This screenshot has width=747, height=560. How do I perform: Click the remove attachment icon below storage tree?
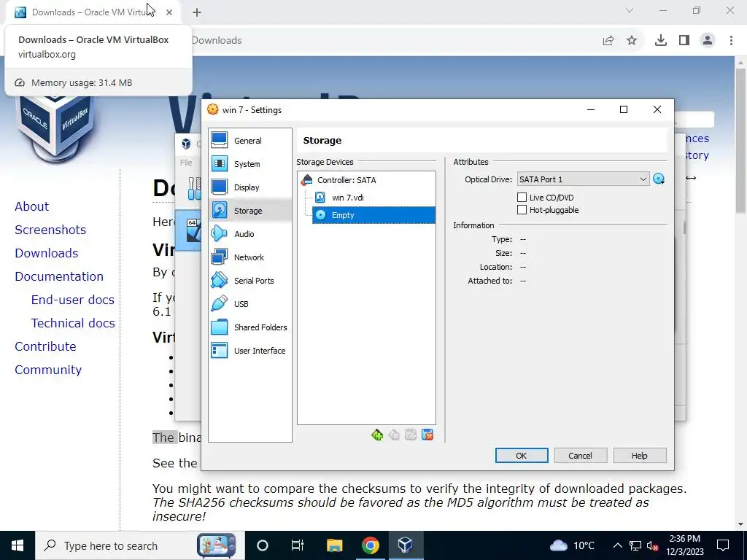pos(427,435)
